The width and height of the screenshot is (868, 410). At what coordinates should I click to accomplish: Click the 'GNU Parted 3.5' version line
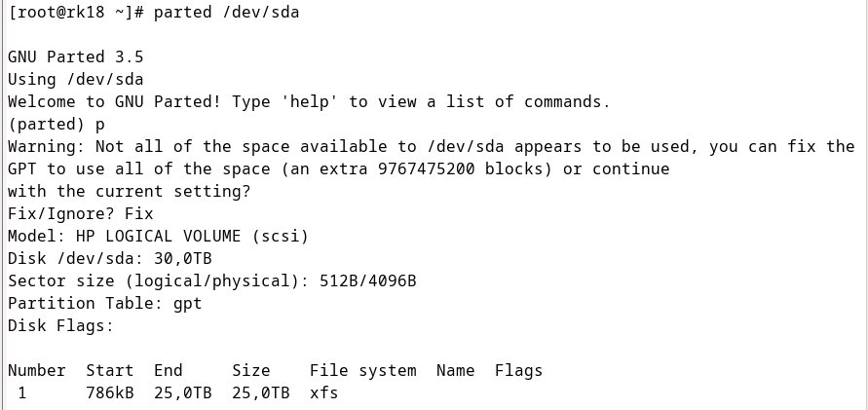click(75, 57)
